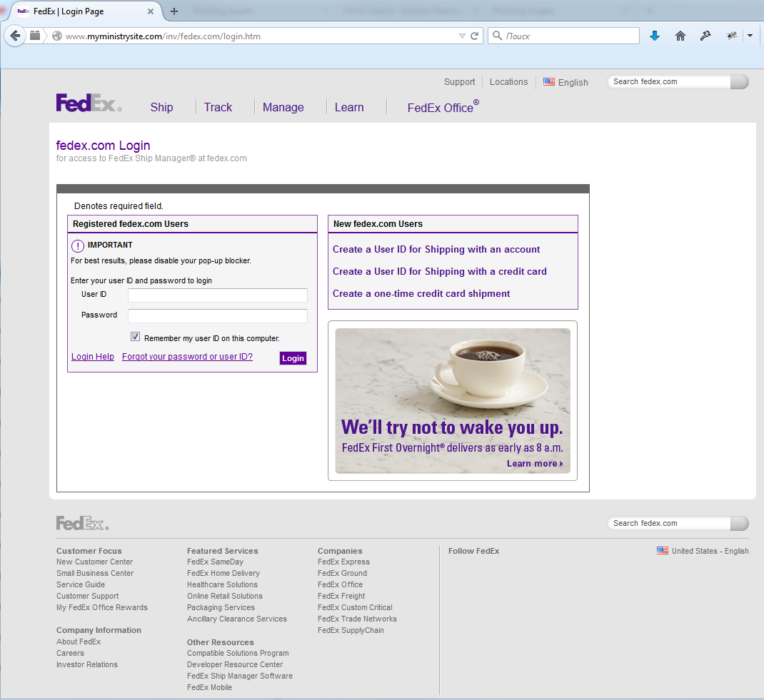The width and height of the screenshot is (764, 700).
Task: Create a one-time credit card shipment
Action: point(421,293)
